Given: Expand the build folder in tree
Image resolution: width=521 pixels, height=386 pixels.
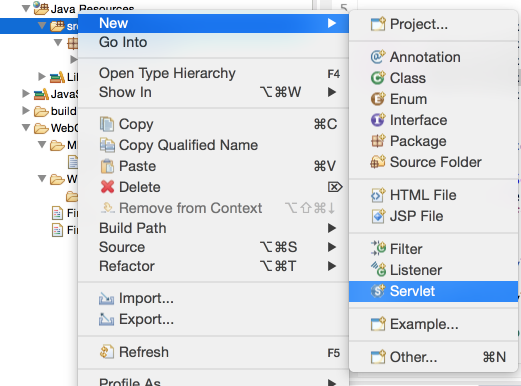Looking at the screenshot, I should (26, 110).
